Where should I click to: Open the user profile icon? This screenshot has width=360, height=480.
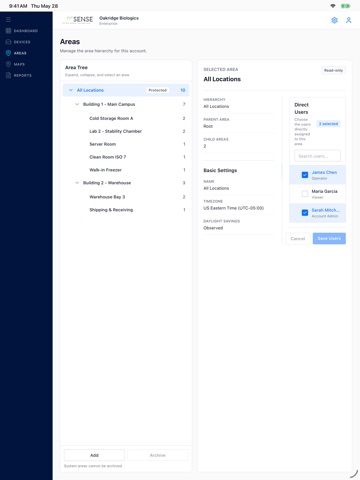pos(349,20)
